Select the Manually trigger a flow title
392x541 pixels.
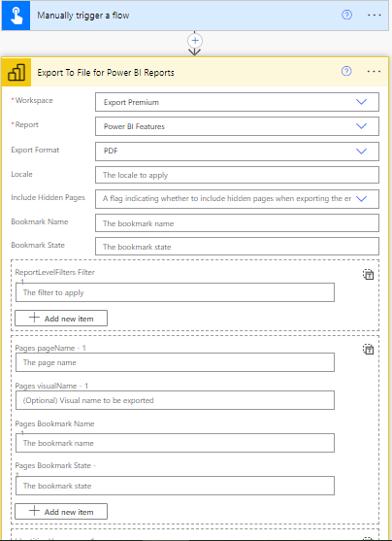click(x=83, y=16)
